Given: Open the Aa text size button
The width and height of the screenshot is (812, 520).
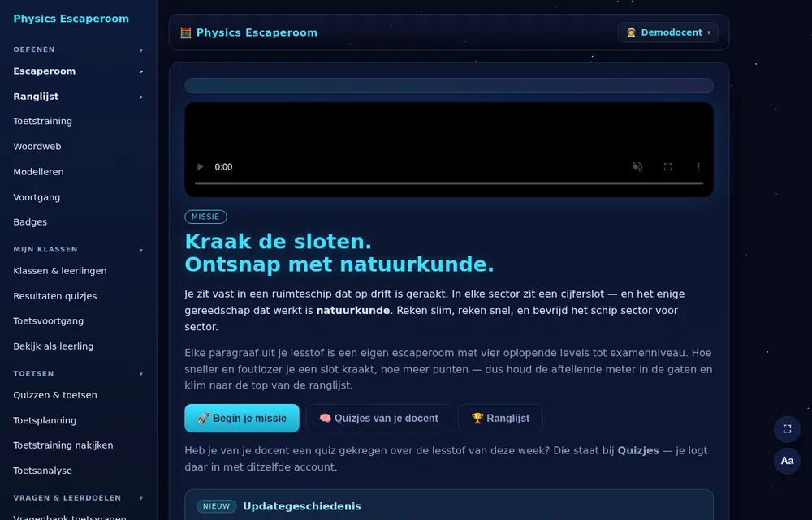Looking at the screenshot, I should [x=787, y=461].
